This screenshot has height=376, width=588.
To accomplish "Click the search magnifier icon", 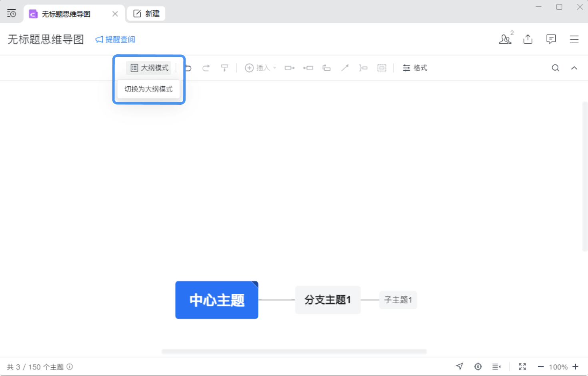I will (x=556, y=68).
